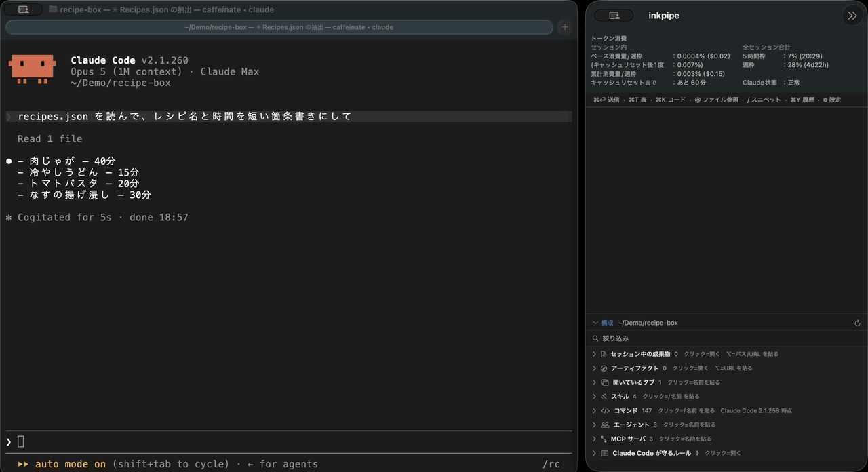Click '(shift+tab to cycle)' hint text
The width and height of the screenshot is (868, 472).
(x=171, y=464)
